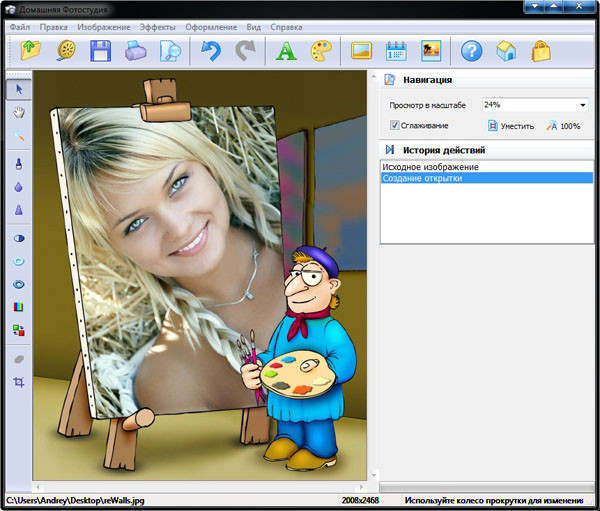Click the Уместить fit button
This screenshot has height=511, width=600.
510,126
